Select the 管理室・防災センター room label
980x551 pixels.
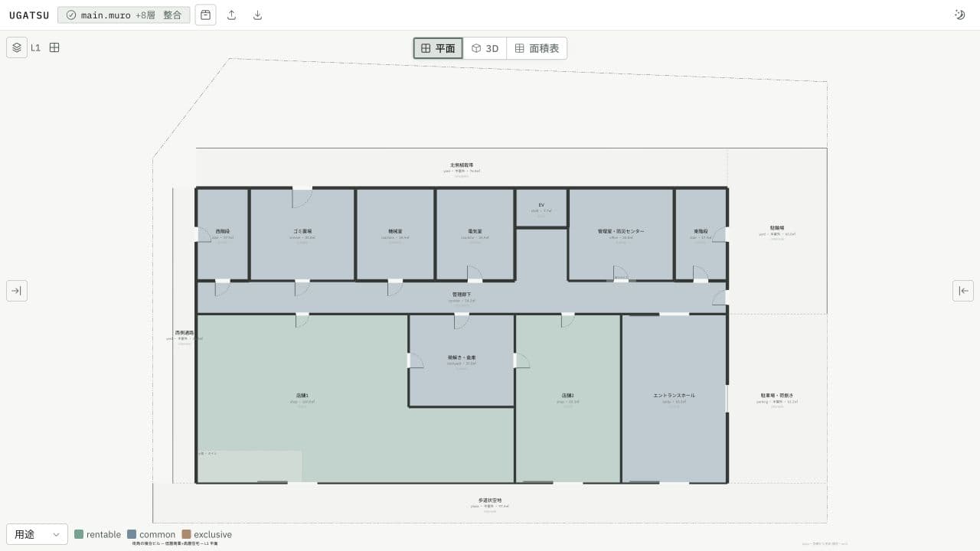(x=621, y=231)
